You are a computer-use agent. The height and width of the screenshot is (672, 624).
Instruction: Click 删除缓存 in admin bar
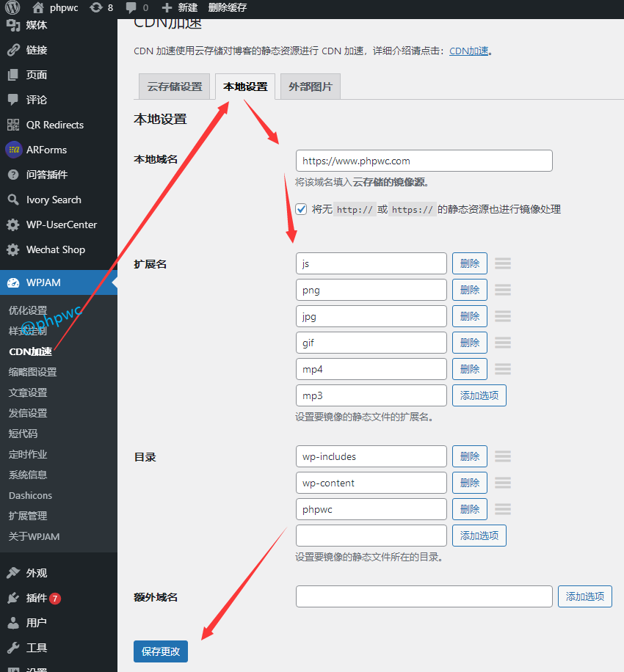[228, 8]
